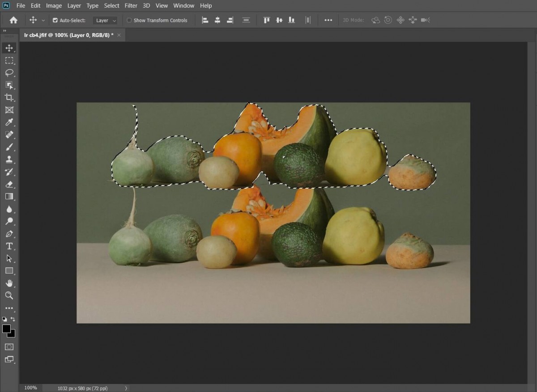Select the Crop tool
Image resolution: width=537 pixels, height=392 pixels.
[9, 97]
